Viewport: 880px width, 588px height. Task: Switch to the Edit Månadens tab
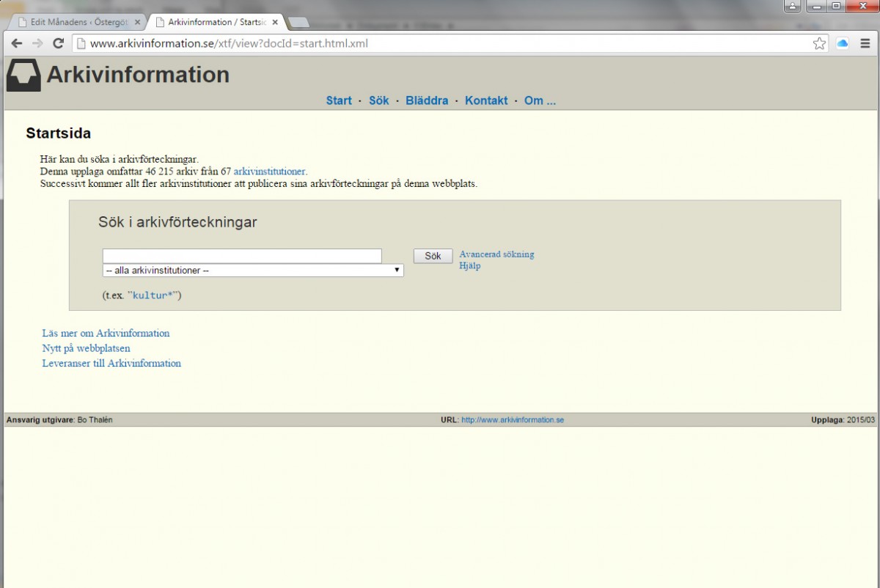tap(73, 22)
